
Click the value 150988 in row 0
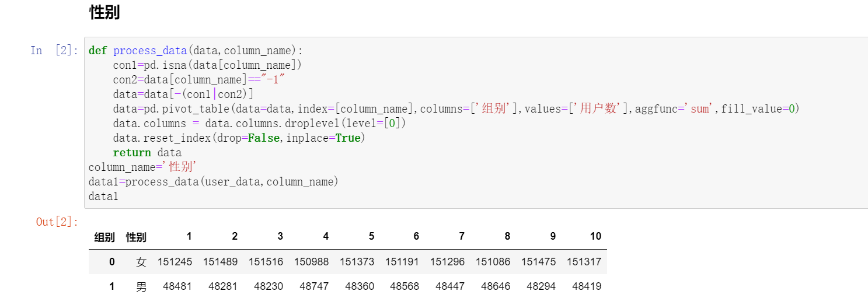click(x=311, y=262)
